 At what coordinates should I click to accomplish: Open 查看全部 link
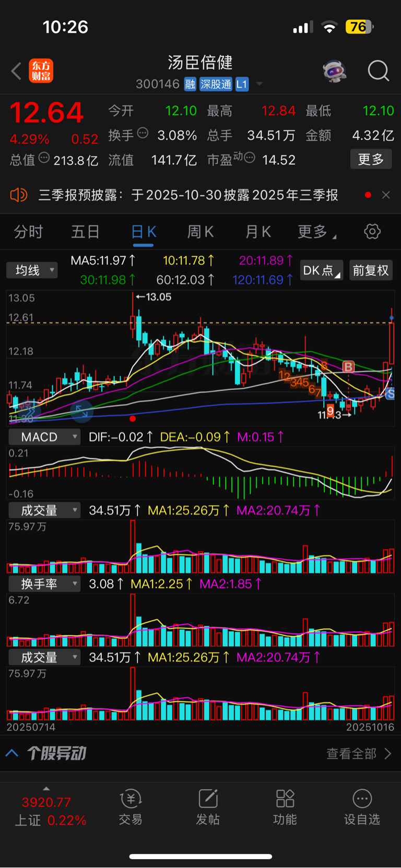click(359, 754)
